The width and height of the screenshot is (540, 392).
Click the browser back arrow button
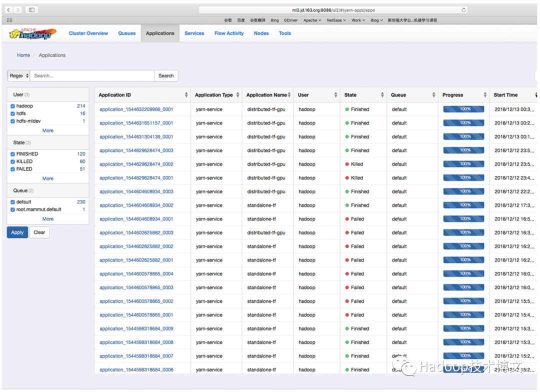(9, 10)
